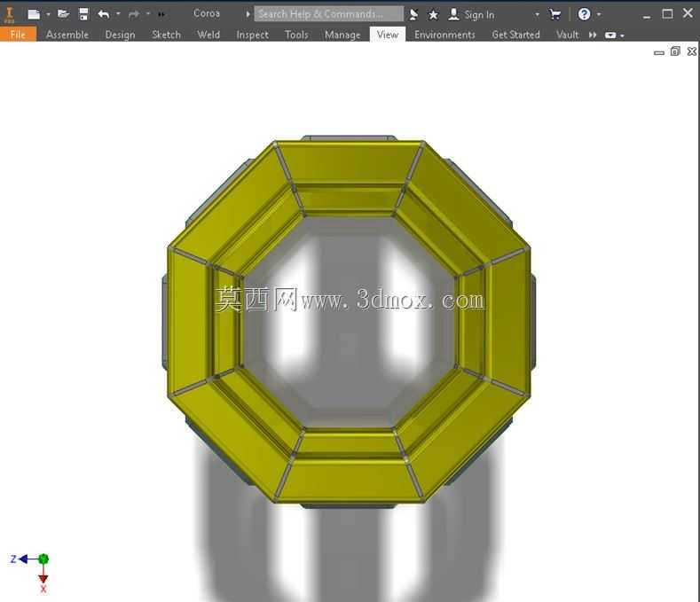Switch to the Assemble ribbon tab
The height and width of the screenshot is (602, 700).
pyautogui.click(x=67, y=35)
